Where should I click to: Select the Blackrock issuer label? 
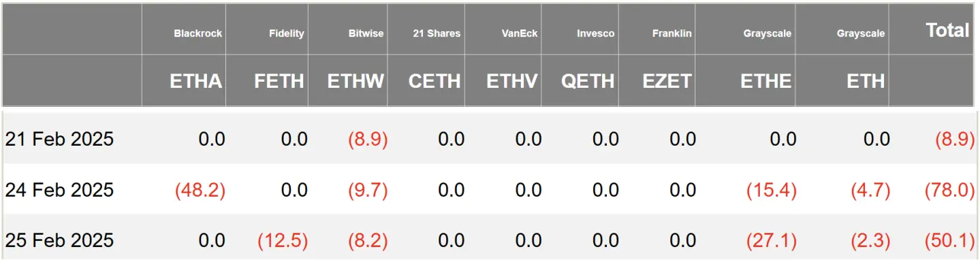pos(197,33)
